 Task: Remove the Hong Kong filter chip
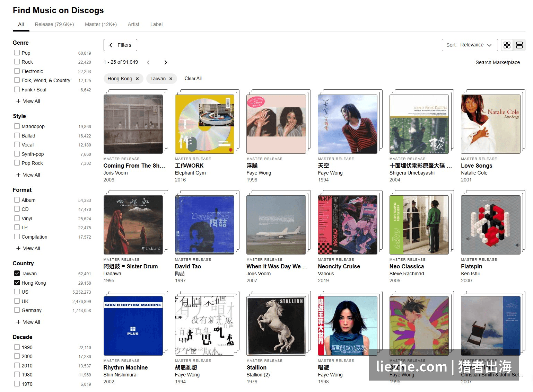tap(137, 79)
